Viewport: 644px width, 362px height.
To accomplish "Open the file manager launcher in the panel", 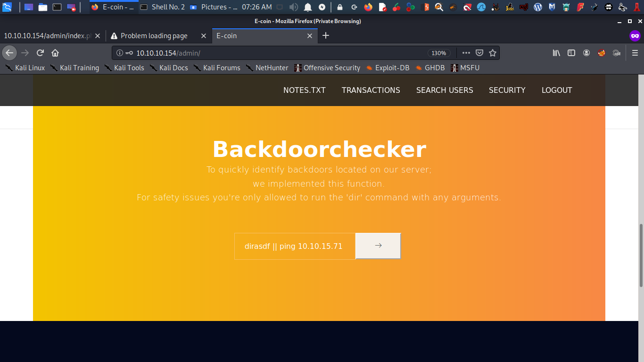I will coord(43,7).
